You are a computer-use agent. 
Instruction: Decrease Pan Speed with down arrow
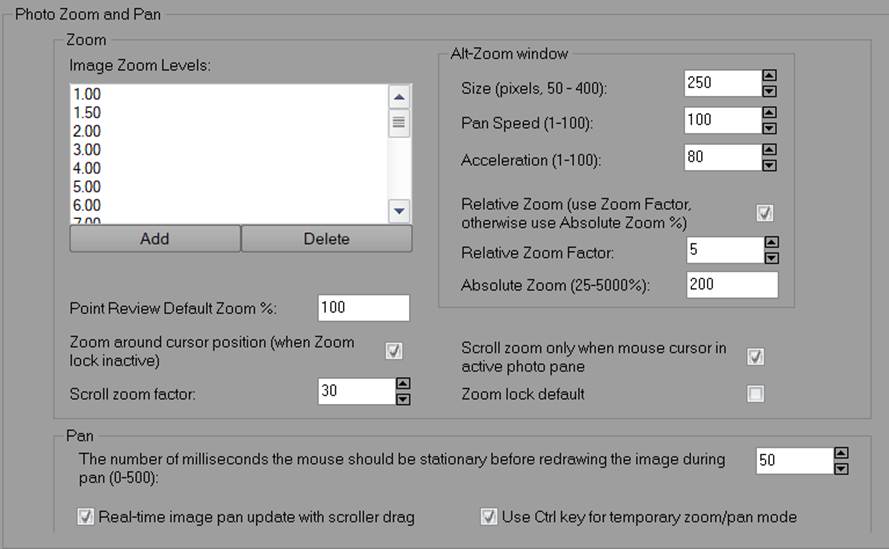coord(769,127)
